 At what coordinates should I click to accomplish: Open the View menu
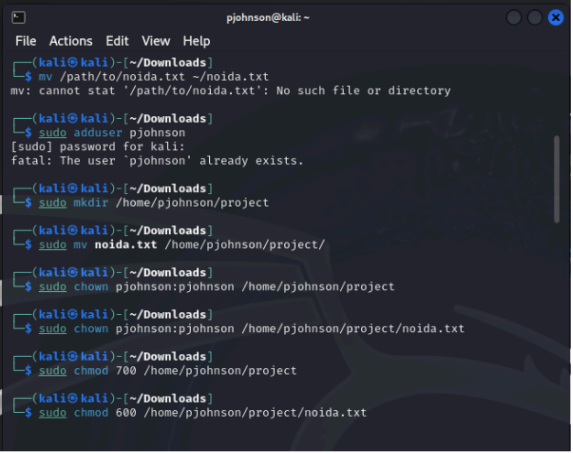coord(156,41)
